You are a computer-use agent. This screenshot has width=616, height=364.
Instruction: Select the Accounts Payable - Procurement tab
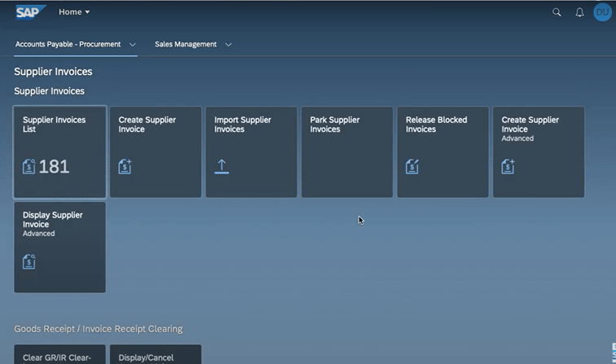68,45
